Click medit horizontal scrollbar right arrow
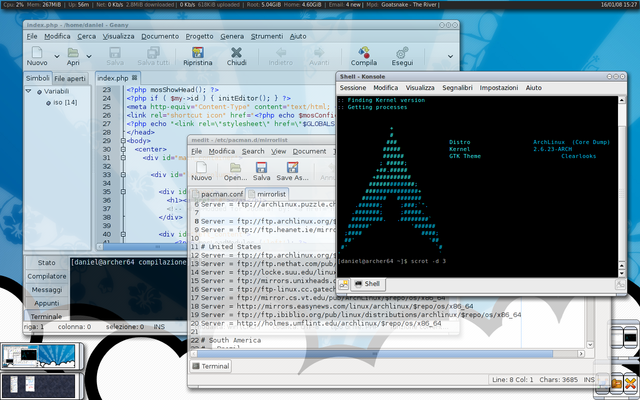The width and height of the screenshot is (640, 400). (581, 353)
